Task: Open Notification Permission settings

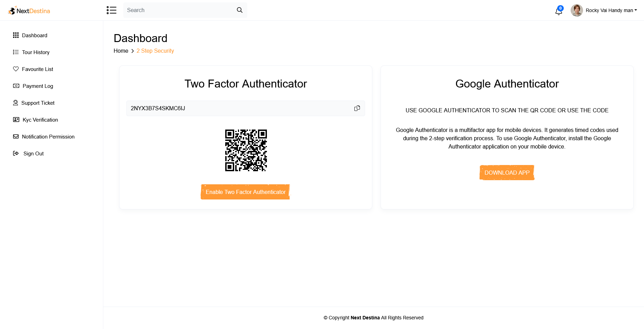Action: click(x=48, y=137)
